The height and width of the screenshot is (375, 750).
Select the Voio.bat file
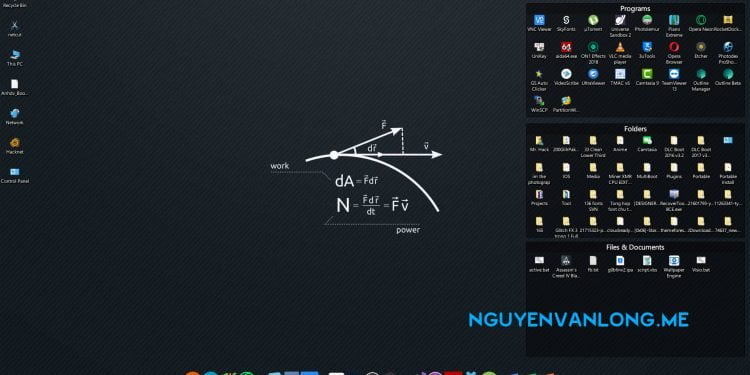(x=701, y=264)
